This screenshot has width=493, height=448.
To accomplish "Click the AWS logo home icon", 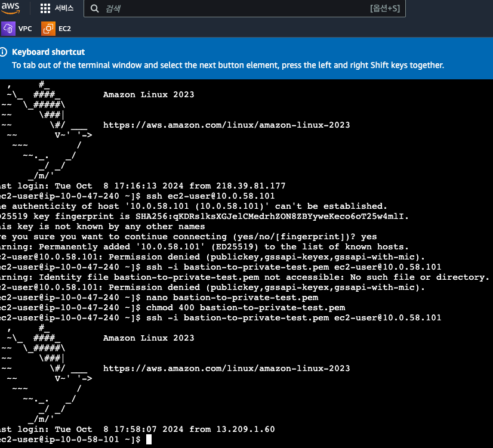I will [x=10, y=8].
